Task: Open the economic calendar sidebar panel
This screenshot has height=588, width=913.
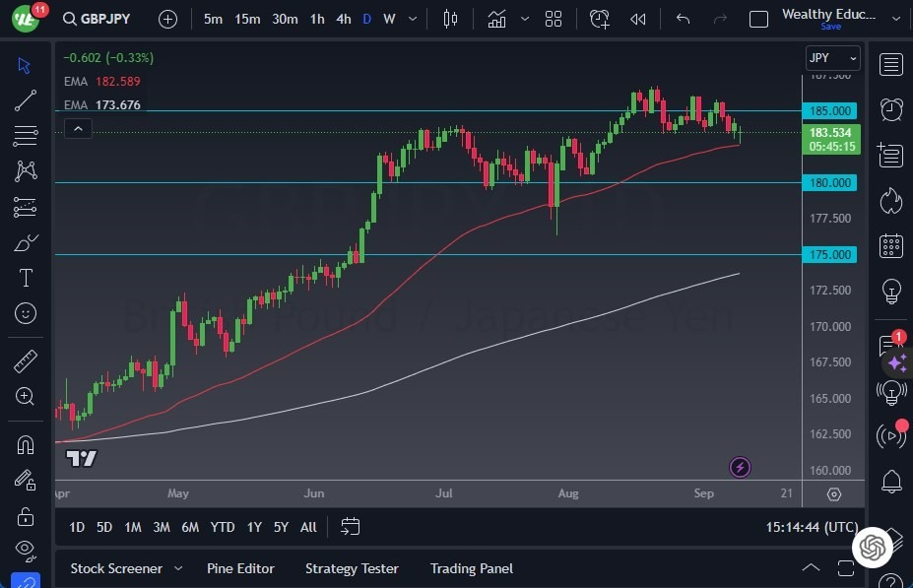Action: [889, 247]
